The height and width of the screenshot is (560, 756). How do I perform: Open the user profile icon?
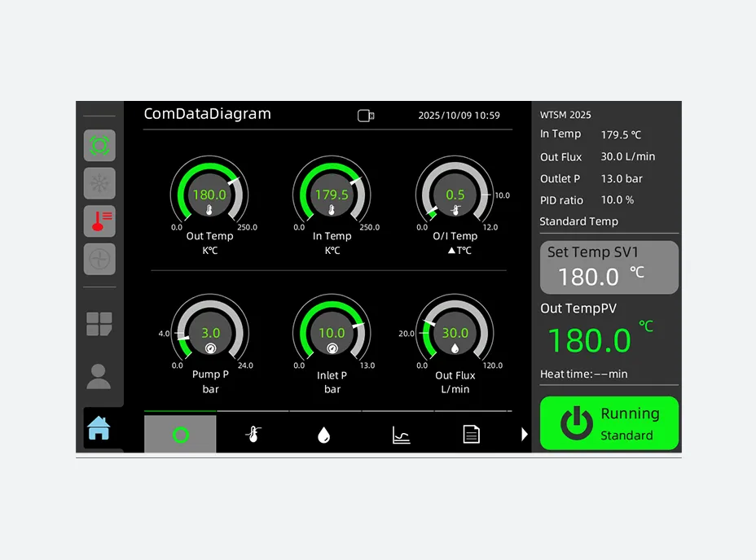(x=99, y=376)
